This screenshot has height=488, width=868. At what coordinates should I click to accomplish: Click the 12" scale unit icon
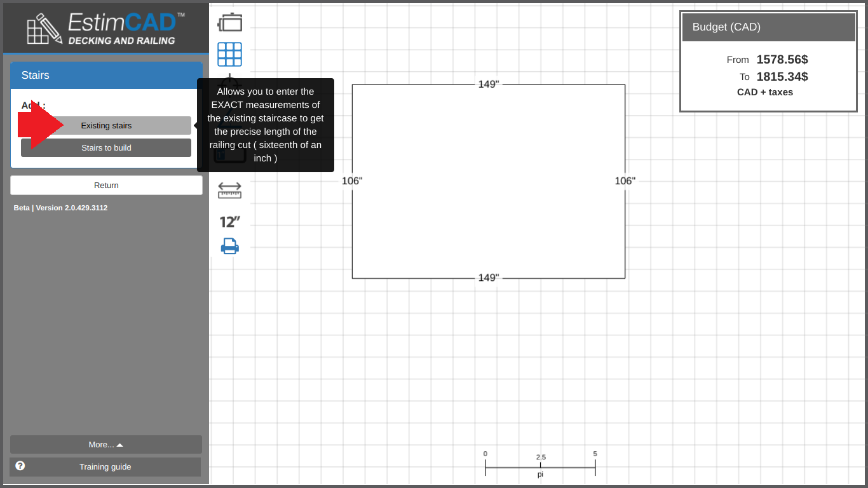coord(229,222)
